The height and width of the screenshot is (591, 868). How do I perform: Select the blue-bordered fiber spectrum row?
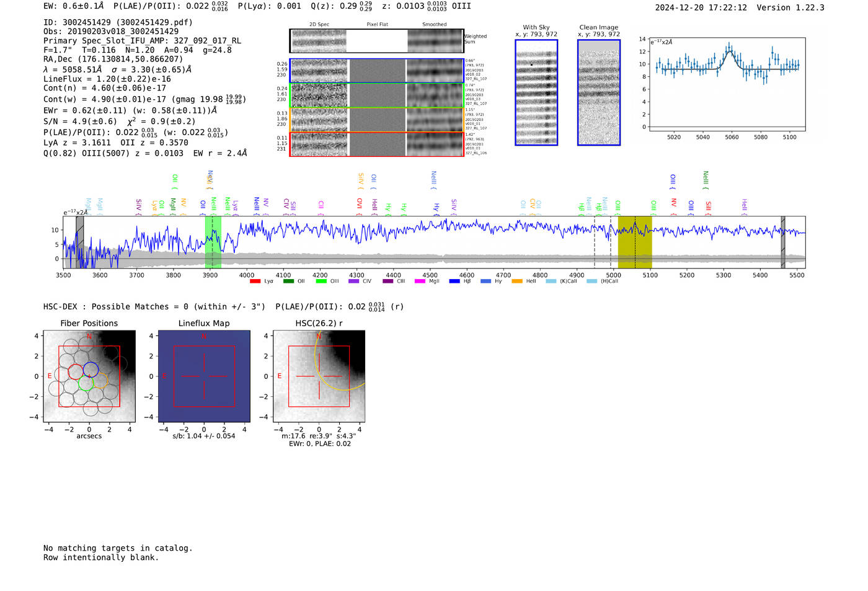tap(377, 71)
